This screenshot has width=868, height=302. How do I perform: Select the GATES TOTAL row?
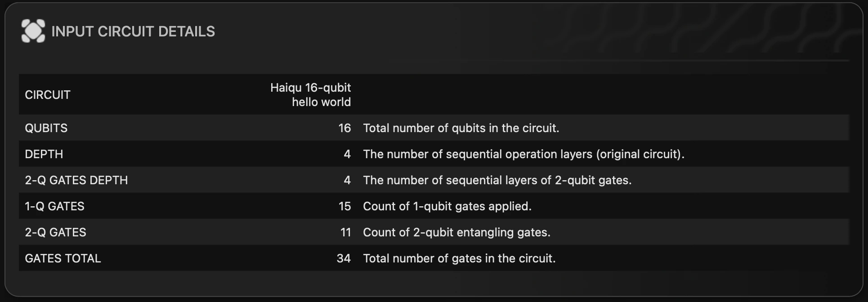63,258
